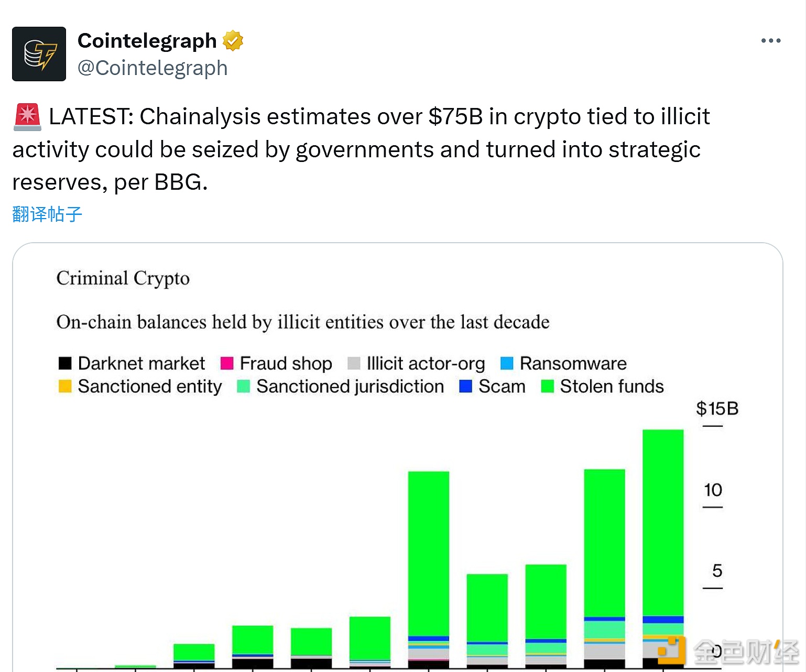Image resolution: width=806 pixels, height=672 pixels.
Task: Click the Darknet market black legend swatch
Action: [65, 363]
